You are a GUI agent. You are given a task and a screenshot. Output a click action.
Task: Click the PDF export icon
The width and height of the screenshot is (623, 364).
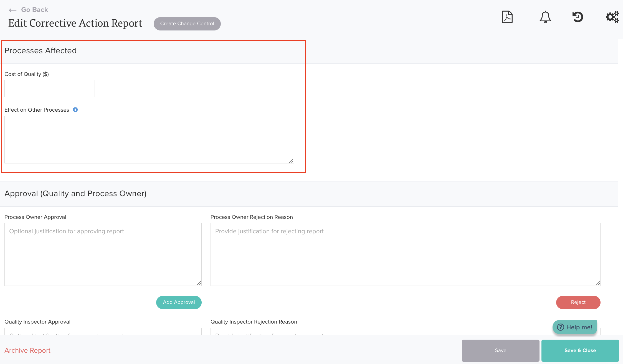click(x=507, y=17)
